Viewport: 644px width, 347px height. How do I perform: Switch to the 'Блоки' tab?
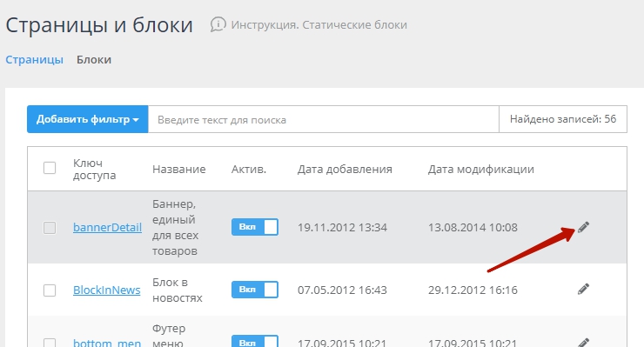[x=94, y=59]
